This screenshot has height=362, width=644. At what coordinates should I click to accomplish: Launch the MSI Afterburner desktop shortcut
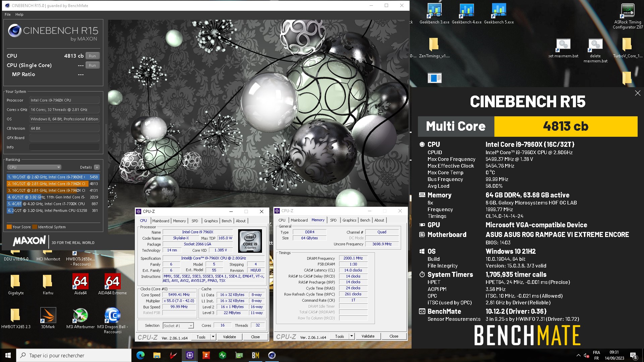80,318
